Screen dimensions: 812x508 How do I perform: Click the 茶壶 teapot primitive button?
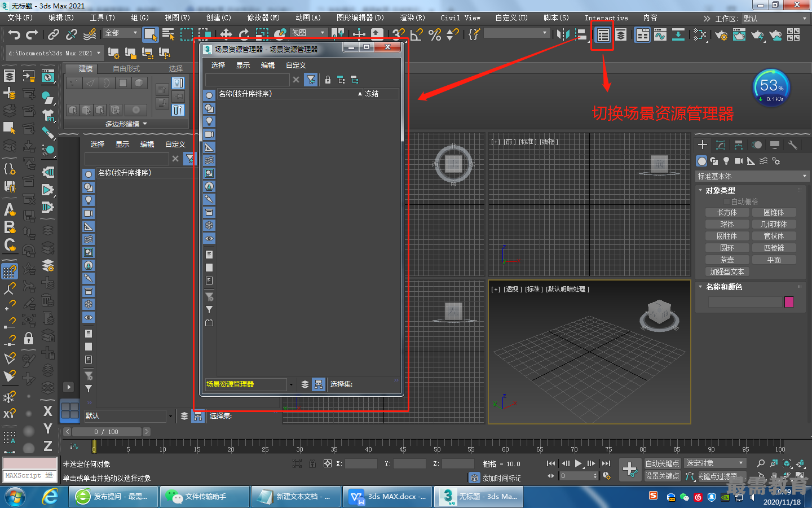coord(727,260)
